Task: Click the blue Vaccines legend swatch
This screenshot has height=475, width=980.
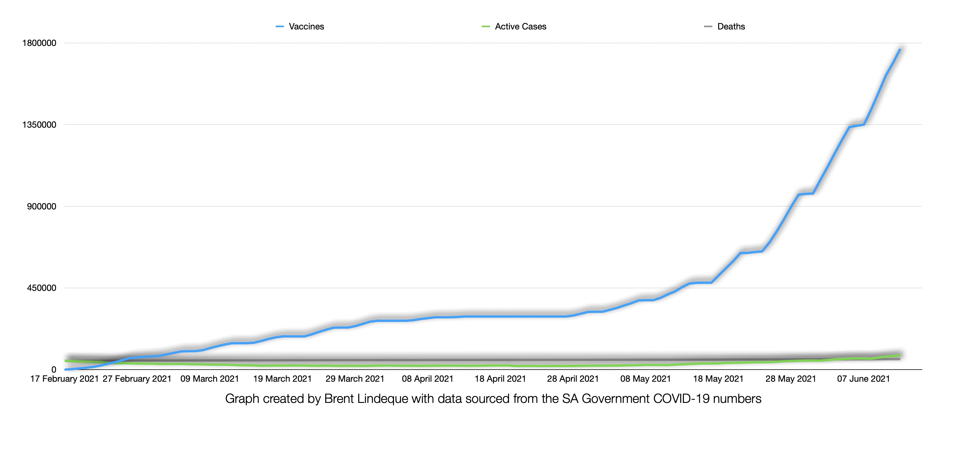Action: [280, 27]
